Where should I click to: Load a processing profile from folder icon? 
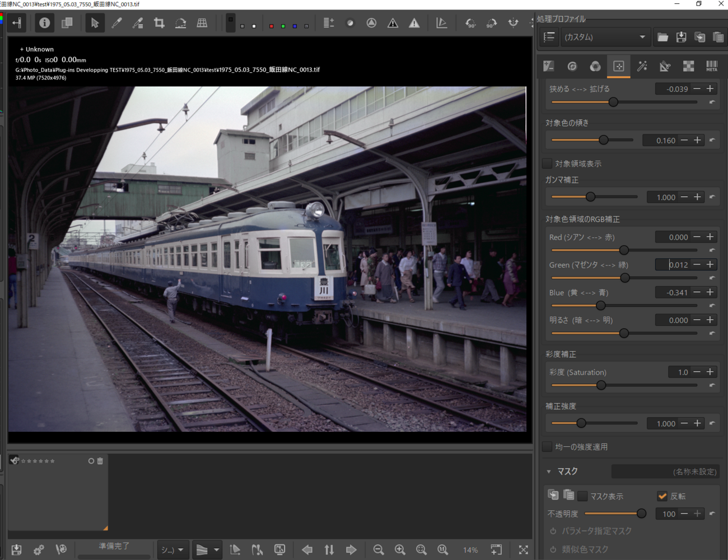(662, 37)
